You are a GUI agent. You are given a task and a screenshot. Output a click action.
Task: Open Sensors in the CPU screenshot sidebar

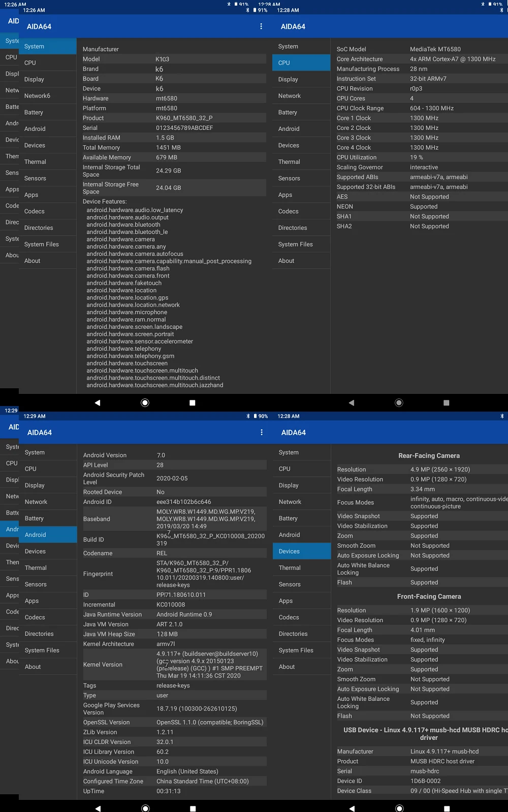[302, 178]
